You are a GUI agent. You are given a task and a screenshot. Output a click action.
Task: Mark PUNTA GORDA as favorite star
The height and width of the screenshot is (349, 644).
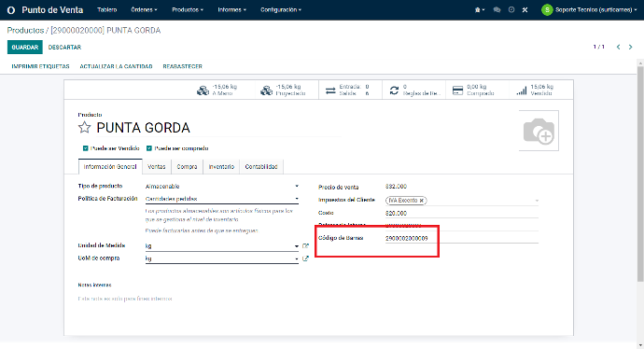tap(84, 128)
